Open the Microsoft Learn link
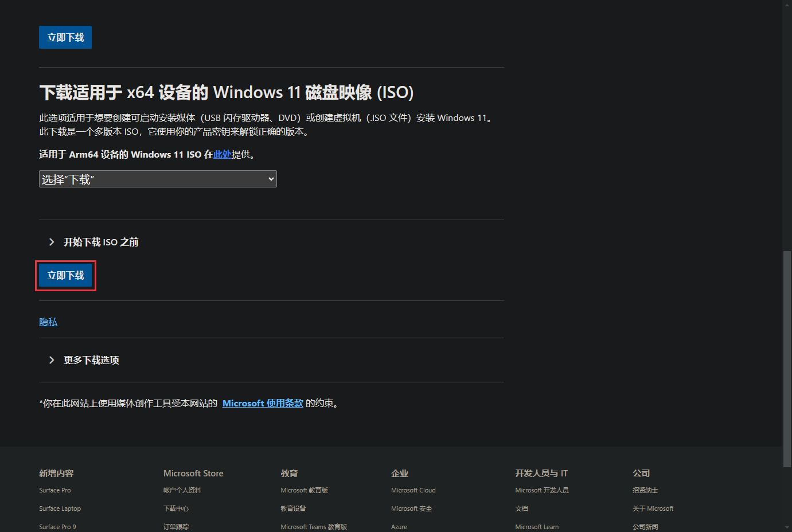The height and width of the screenshot is (532, 792). [x=536, y=526]
